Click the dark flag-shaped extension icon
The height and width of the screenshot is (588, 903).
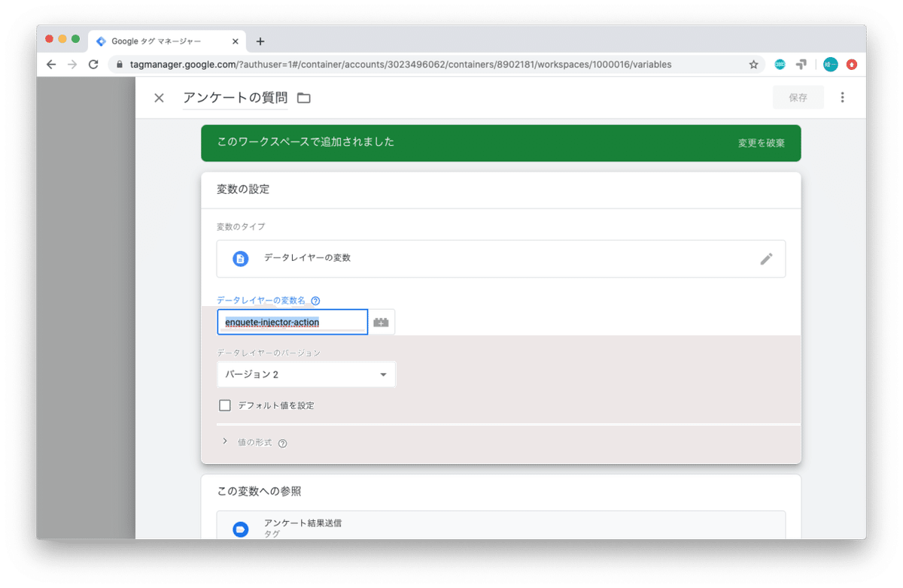[x=801, y=65]
